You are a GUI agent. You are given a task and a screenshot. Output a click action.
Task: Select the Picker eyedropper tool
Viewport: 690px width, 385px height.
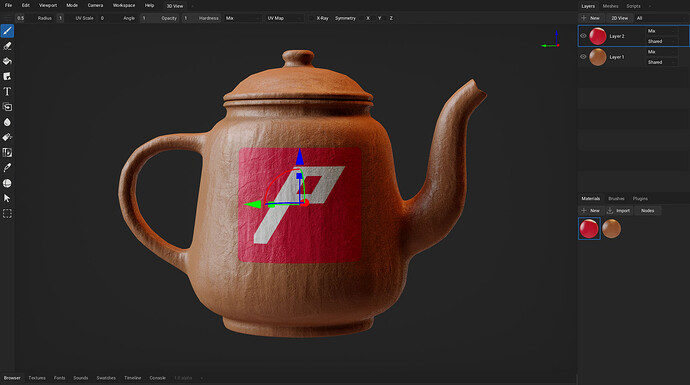[7, 168]
